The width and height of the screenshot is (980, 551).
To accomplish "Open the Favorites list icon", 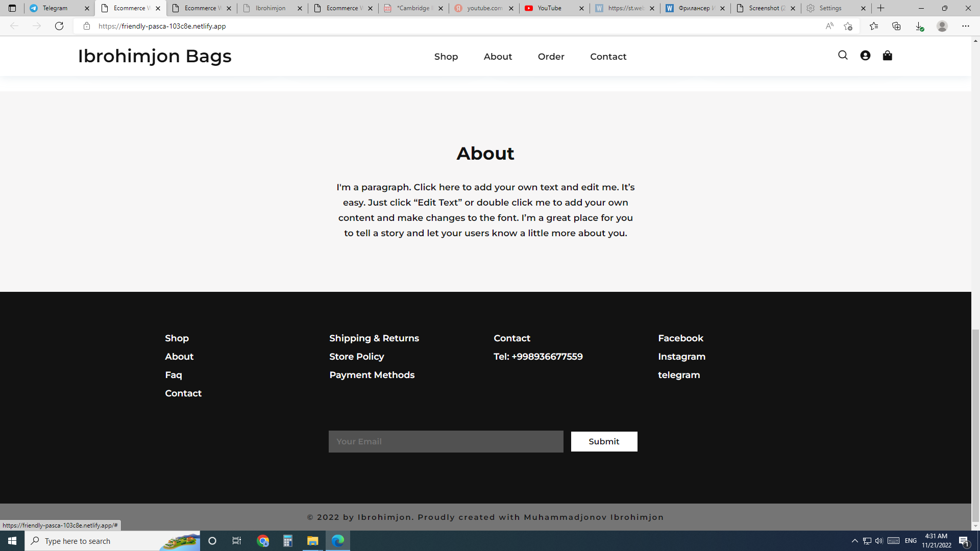I will 874,26.
